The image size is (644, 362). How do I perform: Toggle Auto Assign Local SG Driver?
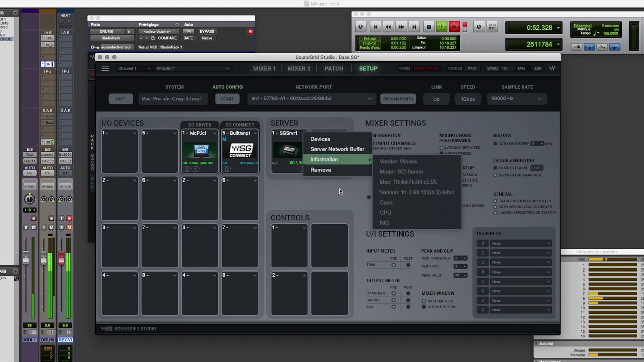tap(495, 207)
